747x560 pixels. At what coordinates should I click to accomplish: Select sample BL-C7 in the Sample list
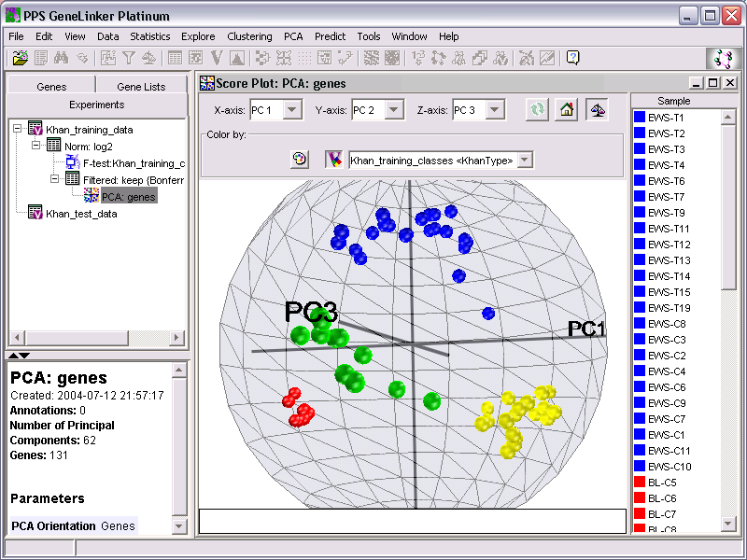tap(662, 514)
